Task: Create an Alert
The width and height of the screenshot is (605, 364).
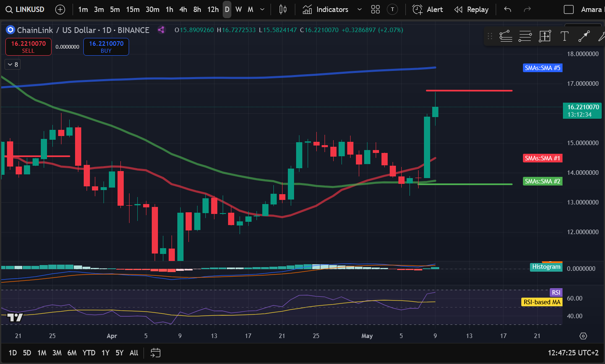Action: [x=428, y=9]
